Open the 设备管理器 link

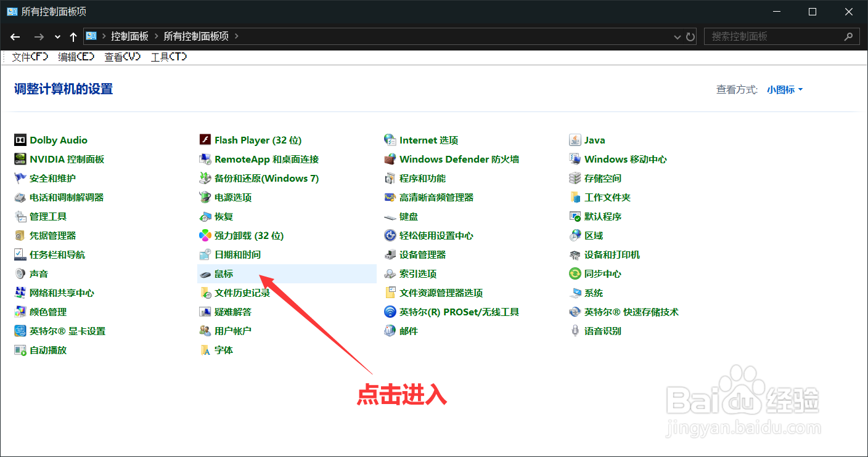tap(422, 254)
